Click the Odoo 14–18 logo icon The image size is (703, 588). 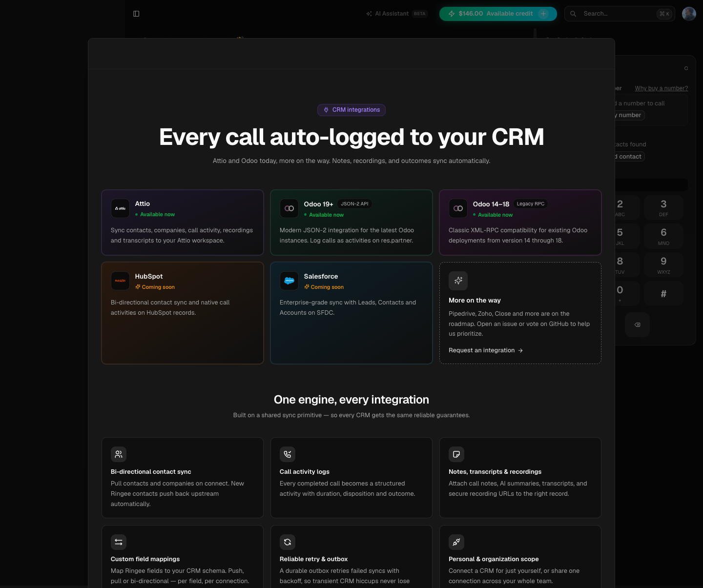(x=458, y=208)
